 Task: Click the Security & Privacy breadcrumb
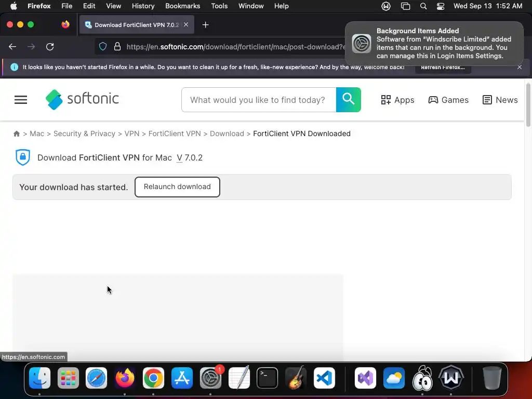pyautogui.click(x=85, y=134)
